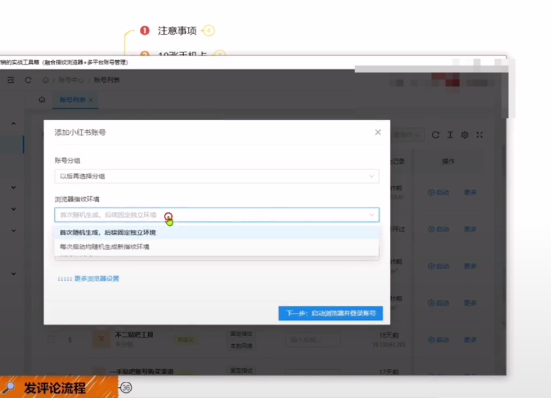The image size is (551, 398).
Task: Click 启动 in the 18天前 row
Action: pos(439,340)
